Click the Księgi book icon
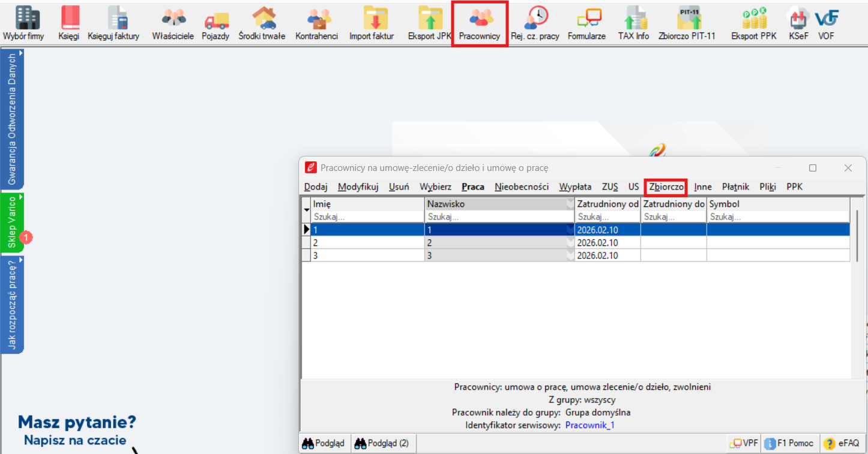868x454 pixels. [x=69, y=23]
